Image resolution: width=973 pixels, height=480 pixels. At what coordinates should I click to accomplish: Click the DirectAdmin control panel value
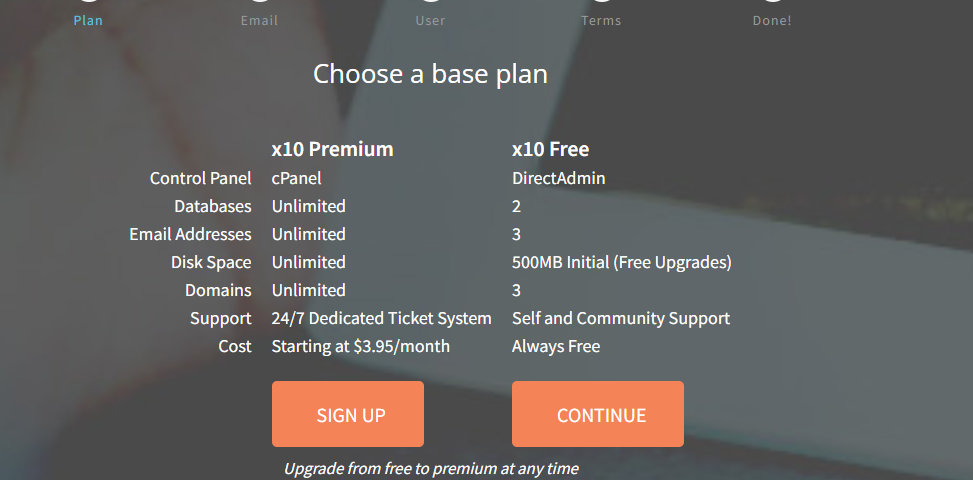click(x=558, y=179)
